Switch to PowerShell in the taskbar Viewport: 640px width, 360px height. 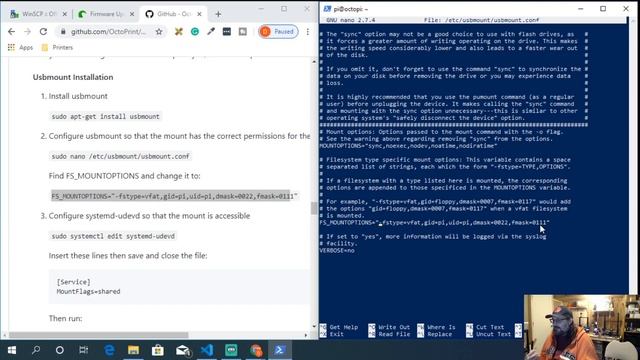280,350
